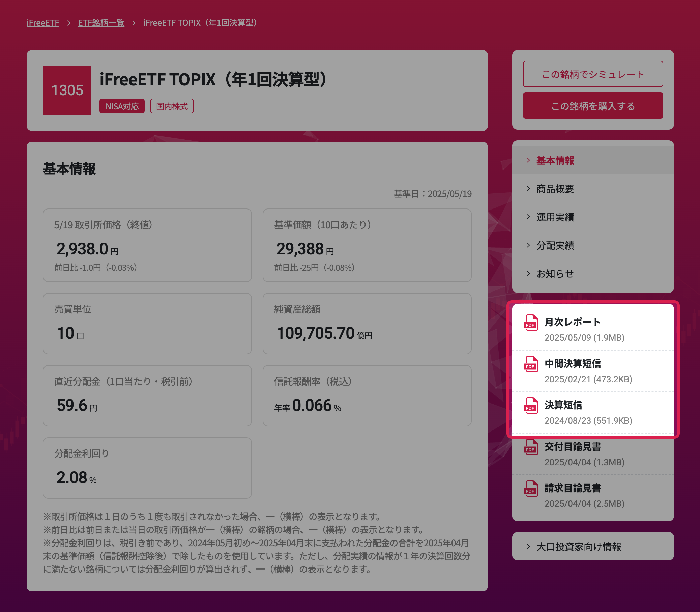Click chevron next to 分配実績
The height and width of the screenshot is (612, 700).
pos(528,245)
